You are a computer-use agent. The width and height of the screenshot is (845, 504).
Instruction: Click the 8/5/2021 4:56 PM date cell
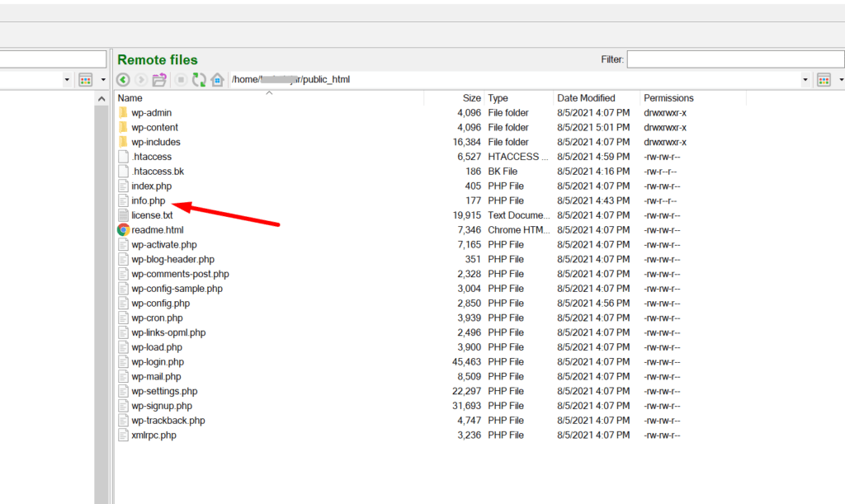(593, 304)
